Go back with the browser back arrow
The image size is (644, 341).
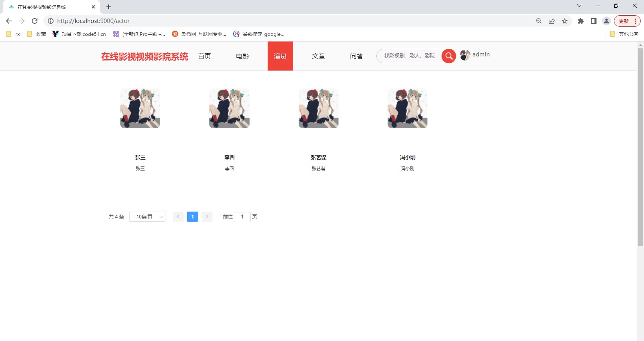point(9,21)
